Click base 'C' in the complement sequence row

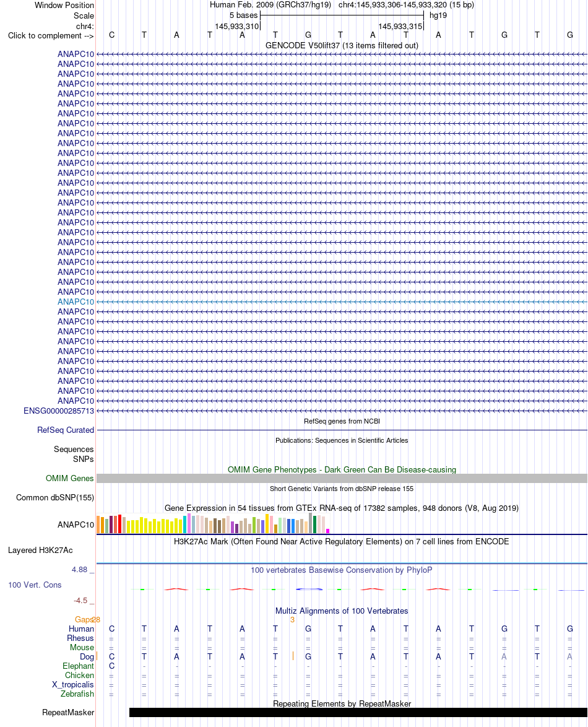(x=111, y=35)
